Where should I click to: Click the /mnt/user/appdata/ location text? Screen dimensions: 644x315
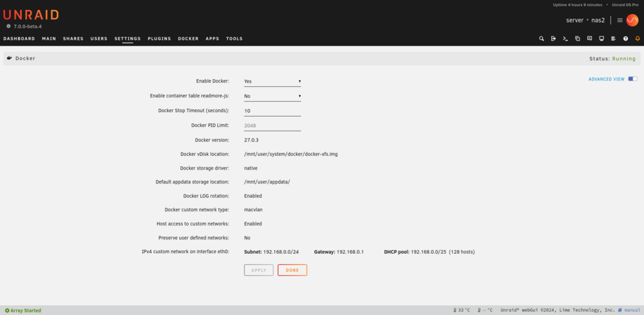coord(267,182)
